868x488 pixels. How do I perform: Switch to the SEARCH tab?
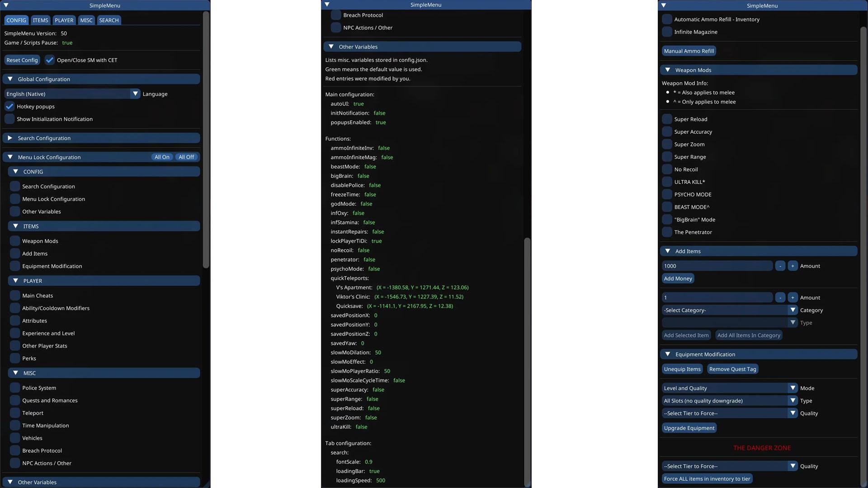pos(109,20)
